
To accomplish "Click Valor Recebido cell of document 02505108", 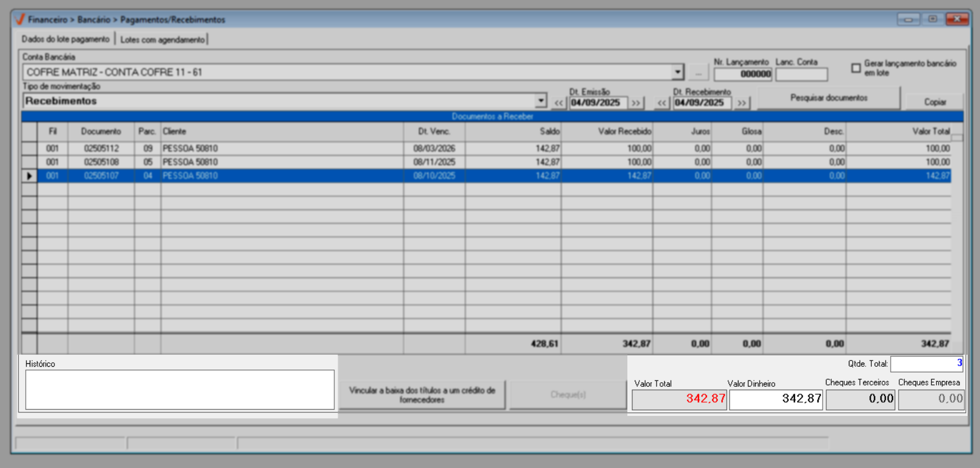I will point(607,162).
